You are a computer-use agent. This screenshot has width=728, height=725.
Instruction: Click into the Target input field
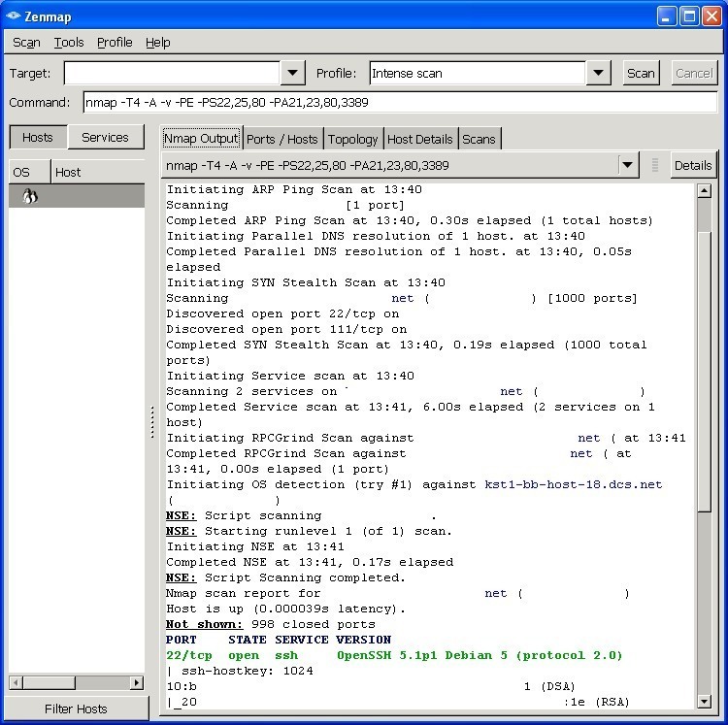tap(172, 73)
